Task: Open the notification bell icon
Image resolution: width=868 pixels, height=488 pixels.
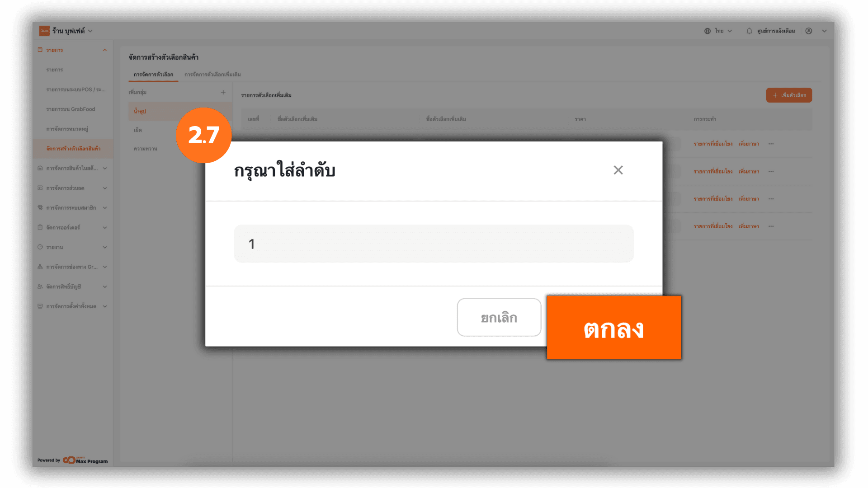Action: (749, 31)
